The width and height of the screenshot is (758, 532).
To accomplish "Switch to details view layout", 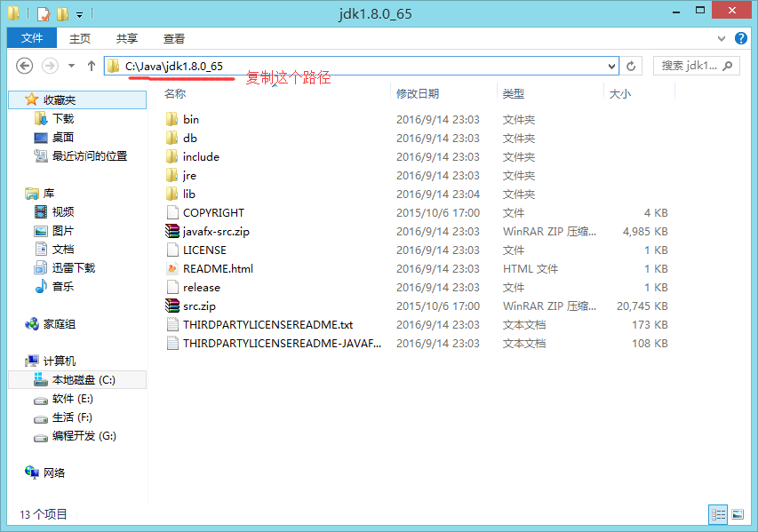I will click(x=718, y=514).
